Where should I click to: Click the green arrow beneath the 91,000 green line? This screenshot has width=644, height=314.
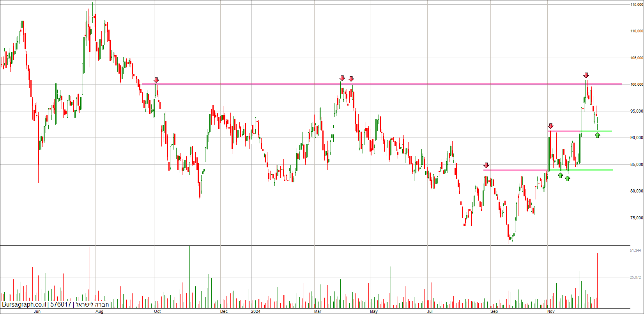(598, 135)
